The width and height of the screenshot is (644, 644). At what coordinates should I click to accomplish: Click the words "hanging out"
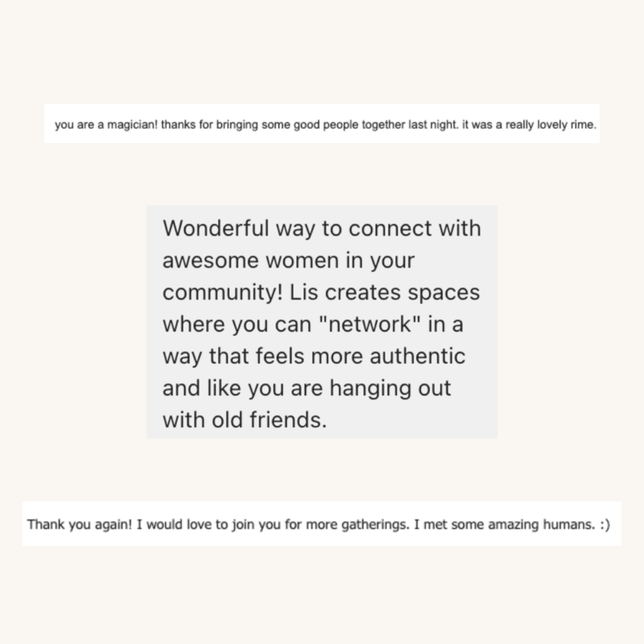coord(390,389)
